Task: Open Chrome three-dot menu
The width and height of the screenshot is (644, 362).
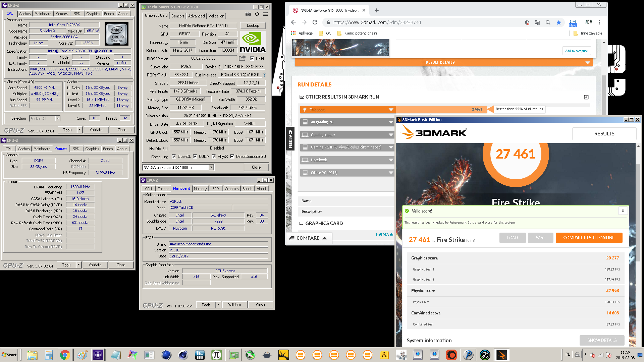Action: [x=599, y=22]
